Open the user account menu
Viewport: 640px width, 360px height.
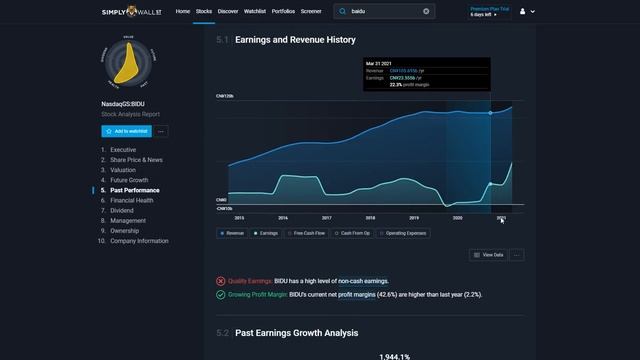527,11
